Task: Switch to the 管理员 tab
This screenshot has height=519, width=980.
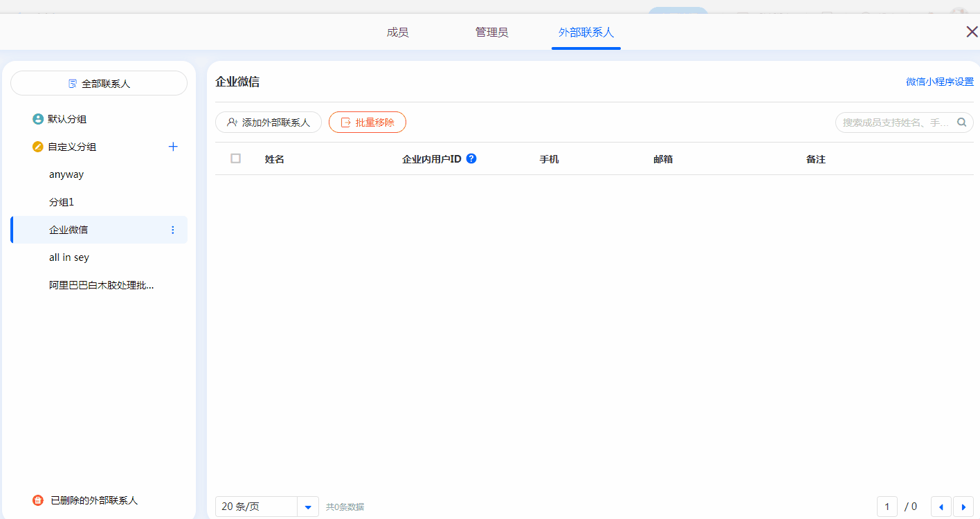Action: 491,33
